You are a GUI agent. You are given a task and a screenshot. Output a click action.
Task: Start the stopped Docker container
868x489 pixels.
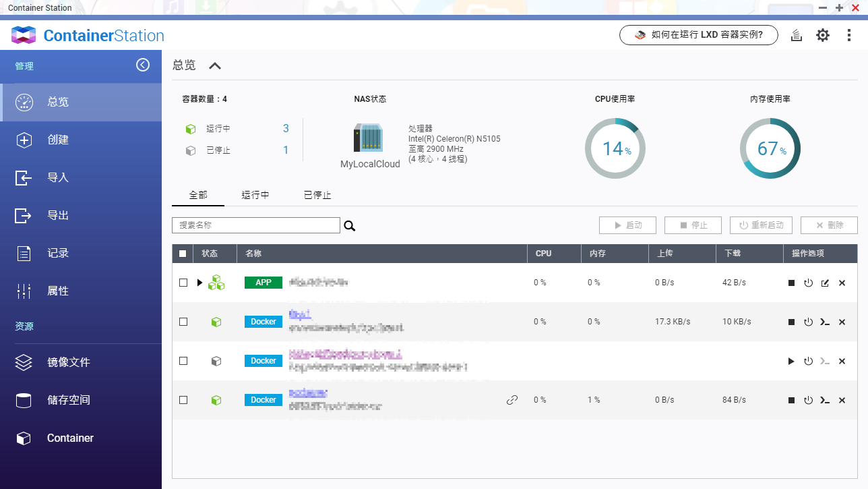[792, 362]
